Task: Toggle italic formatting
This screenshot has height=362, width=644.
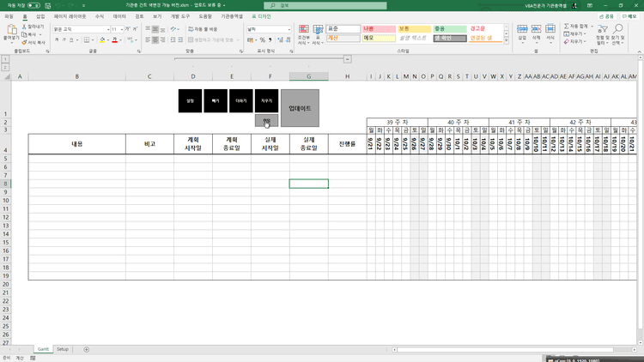Action: point(64,39)
